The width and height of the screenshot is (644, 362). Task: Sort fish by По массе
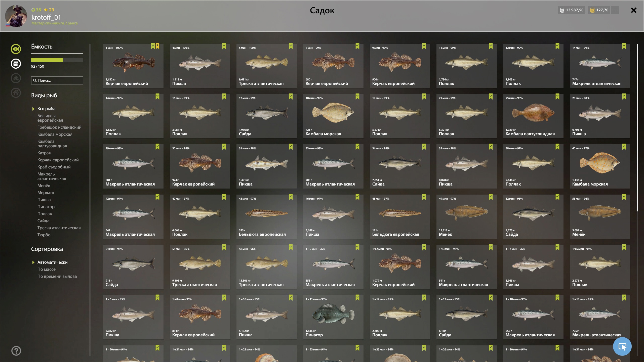[47, 269]
